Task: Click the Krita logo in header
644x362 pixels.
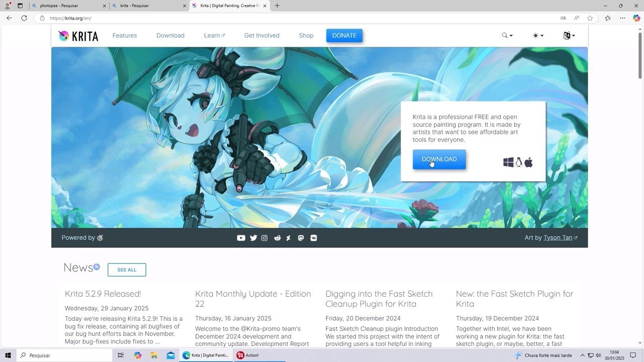Action: [x=78, y=36]
